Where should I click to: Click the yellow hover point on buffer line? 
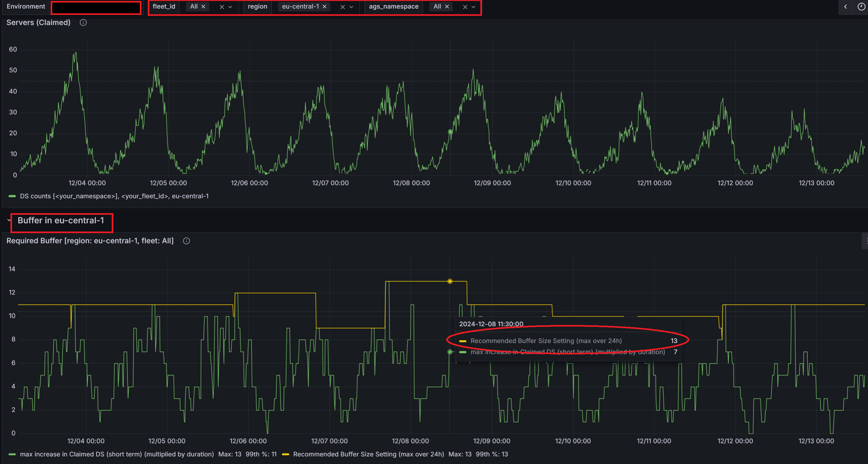coord(450,281)
